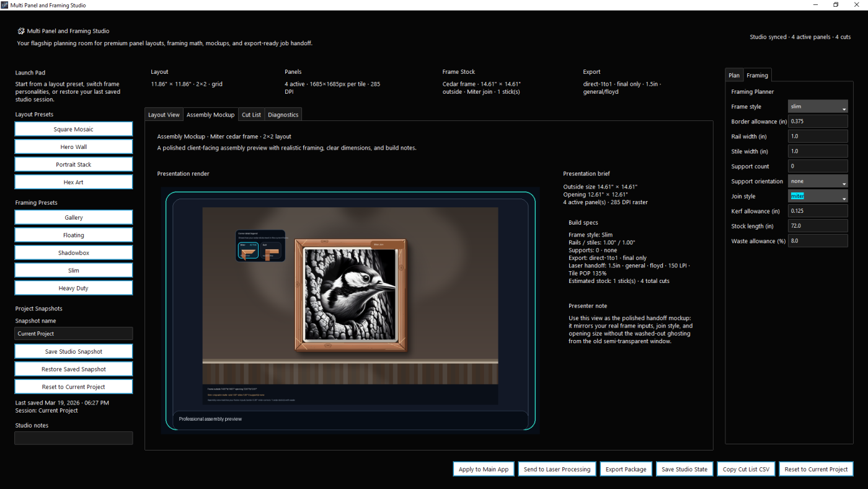Switch to the Plan tab

tap(734, 76)
